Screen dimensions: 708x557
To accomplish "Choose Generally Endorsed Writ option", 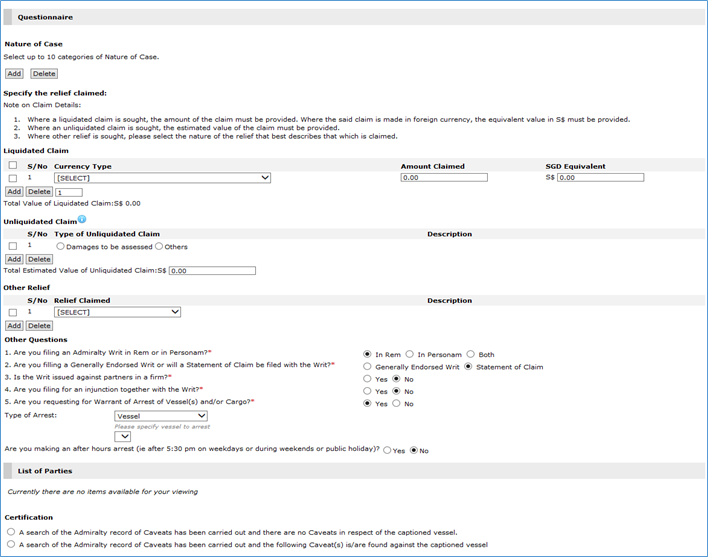I will coord(367,367).
